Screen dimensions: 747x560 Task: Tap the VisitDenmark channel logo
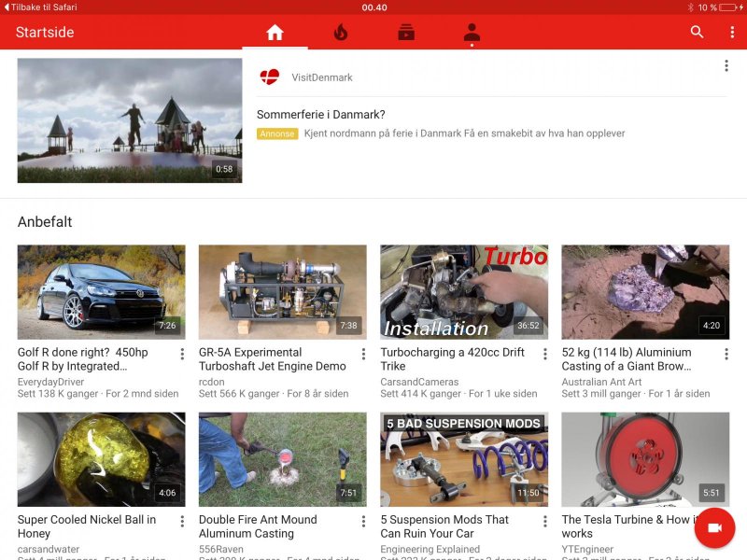270,77
